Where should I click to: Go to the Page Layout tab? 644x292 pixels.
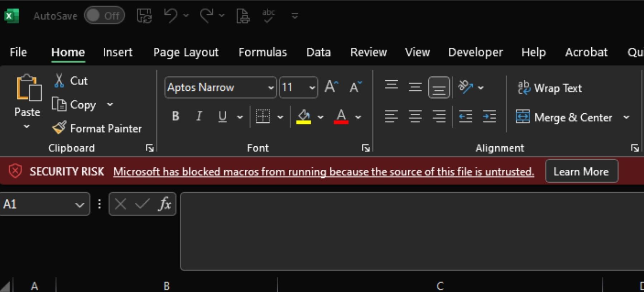(186, 52)
